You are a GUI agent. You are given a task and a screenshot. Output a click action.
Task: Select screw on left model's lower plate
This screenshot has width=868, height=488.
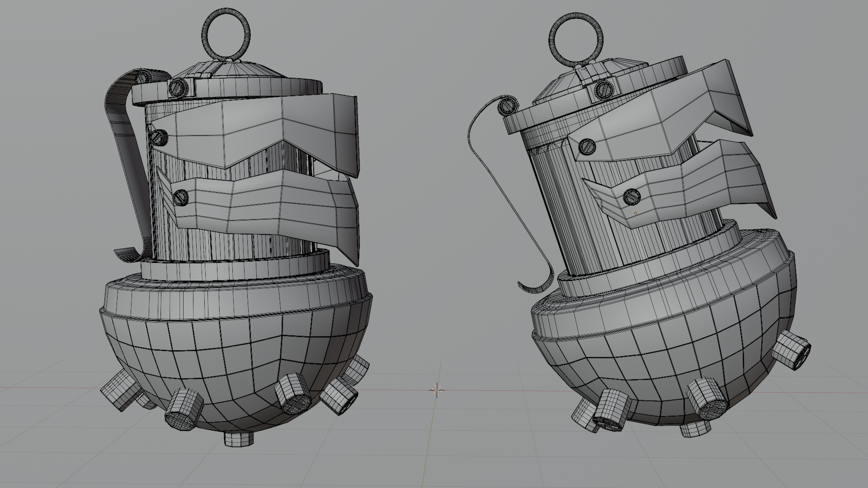coord(180,197)
